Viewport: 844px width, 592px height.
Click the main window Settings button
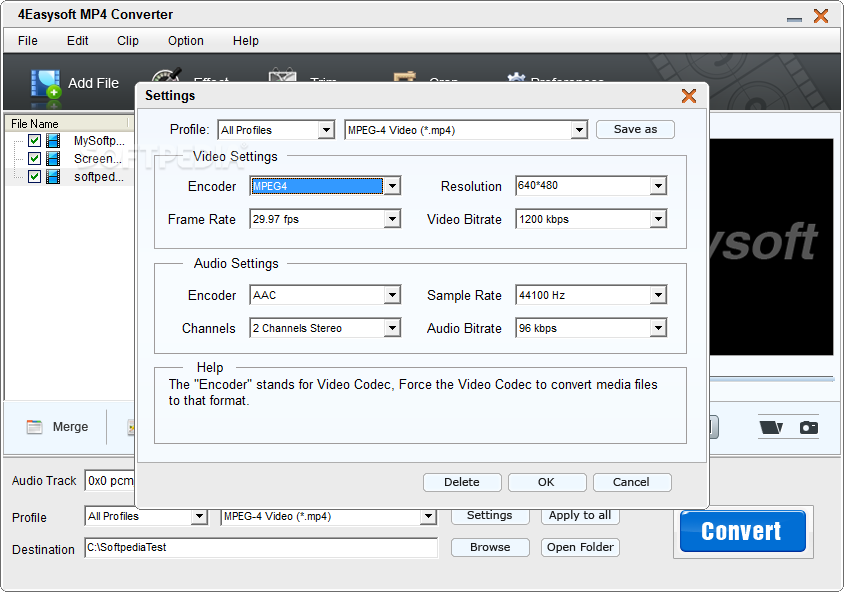click(x=490, y=517)
